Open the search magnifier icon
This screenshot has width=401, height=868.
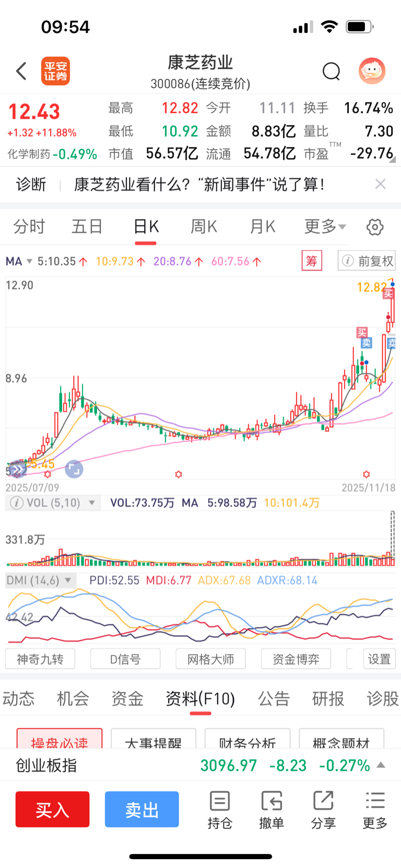tap(331, 71)
